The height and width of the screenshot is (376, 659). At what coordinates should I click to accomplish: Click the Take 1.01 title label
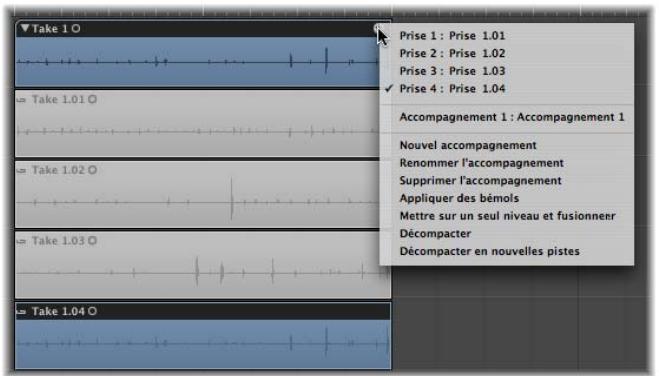pos(58,100)
